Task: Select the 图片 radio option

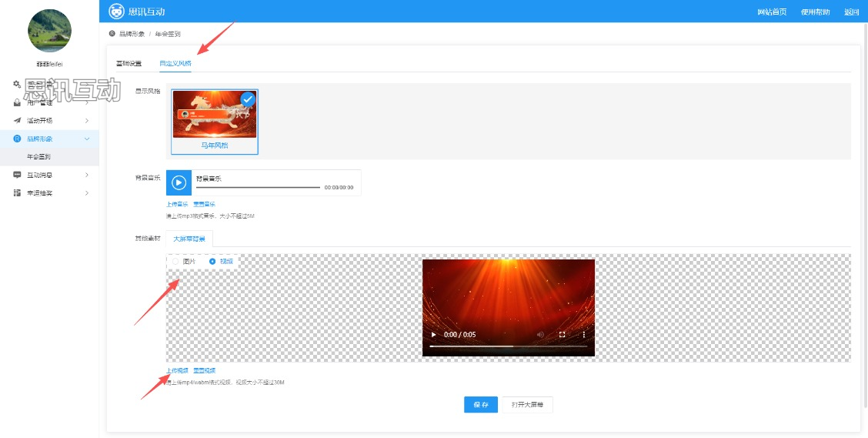Action: click(175, 262)
